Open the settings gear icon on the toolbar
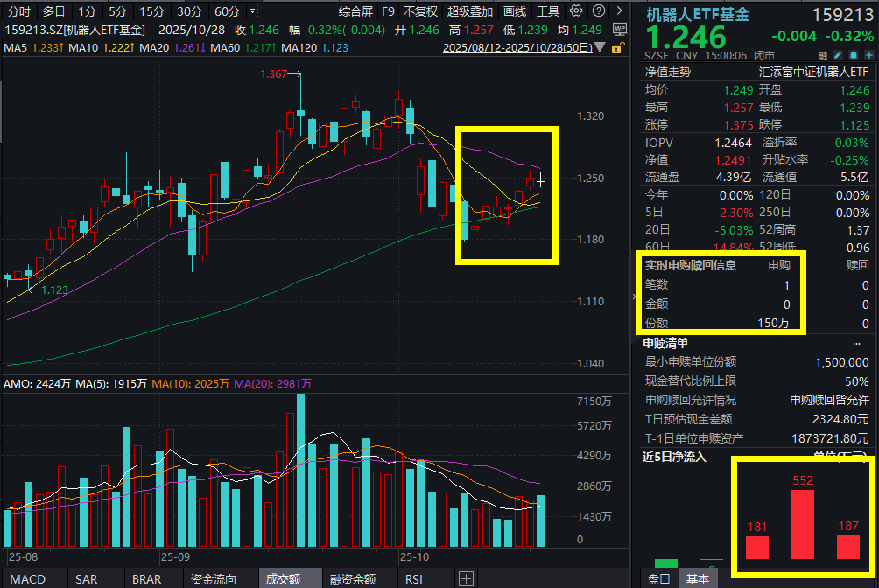Screen dimensions: 879x588 point(576,10)
